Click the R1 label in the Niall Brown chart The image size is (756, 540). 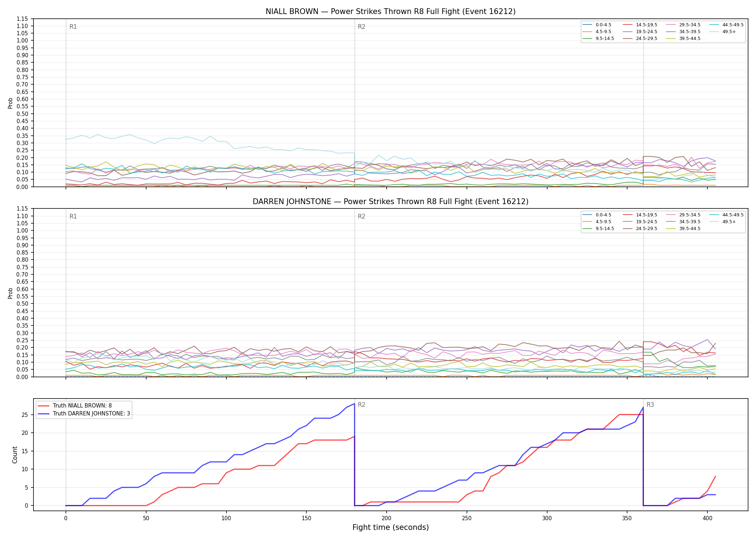pos(73,27)
